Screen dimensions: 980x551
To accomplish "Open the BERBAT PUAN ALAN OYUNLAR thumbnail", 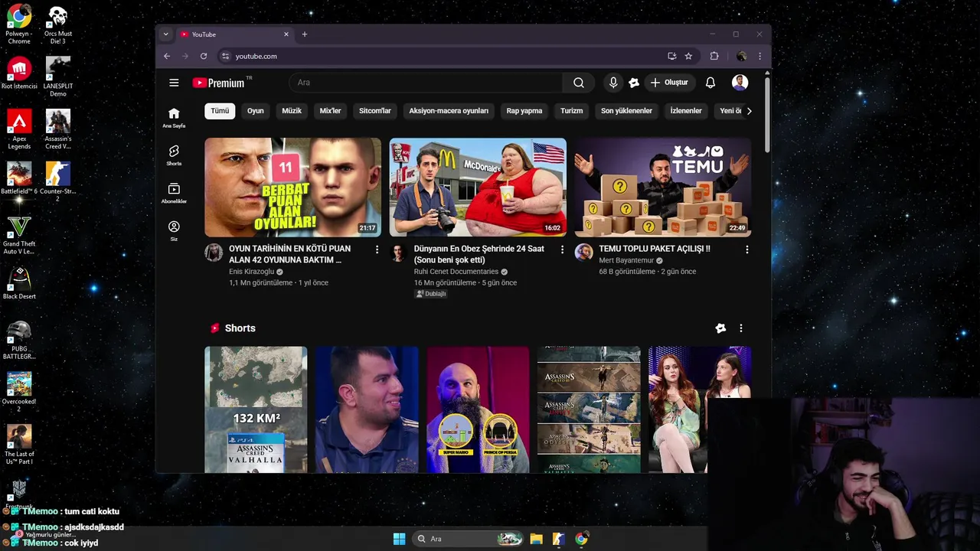I will click(292, 187).
